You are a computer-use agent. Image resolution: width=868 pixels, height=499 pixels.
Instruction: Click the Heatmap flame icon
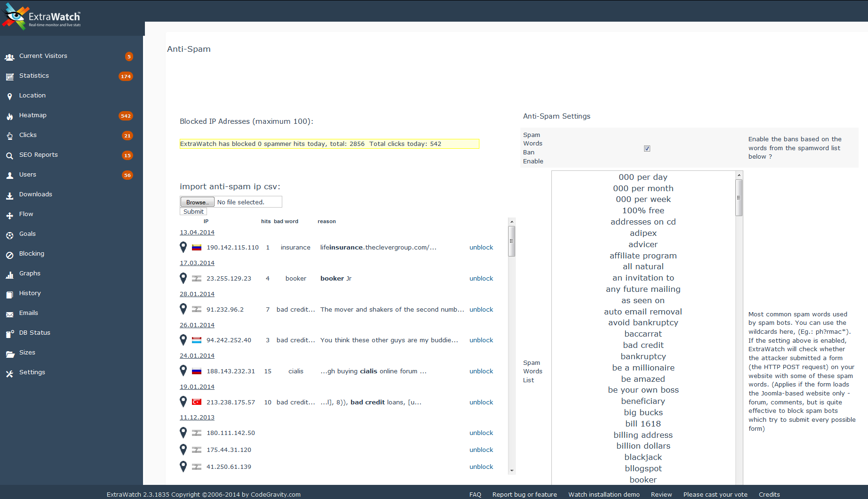click(9, 116)
